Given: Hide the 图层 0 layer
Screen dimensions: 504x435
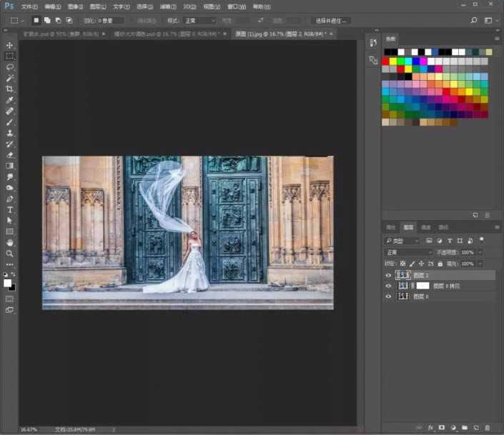Looking at the screenshot, I should [x=389, y=296].
